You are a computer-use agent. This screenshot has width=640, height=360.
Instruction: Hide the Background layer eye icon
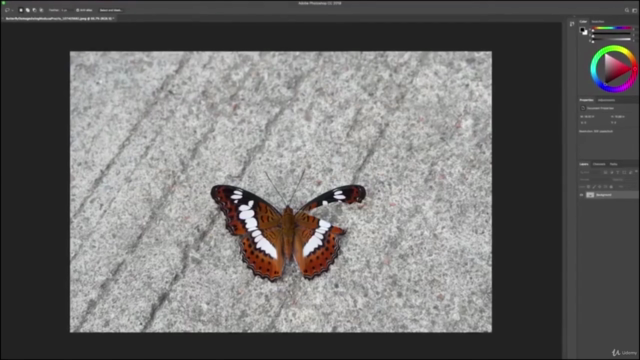pyautogui.click(x=581, y=195)
